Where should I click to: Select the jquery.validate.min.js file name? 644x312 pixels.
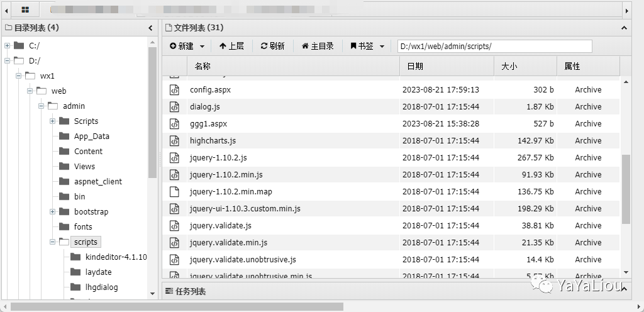tap(228, 243)
